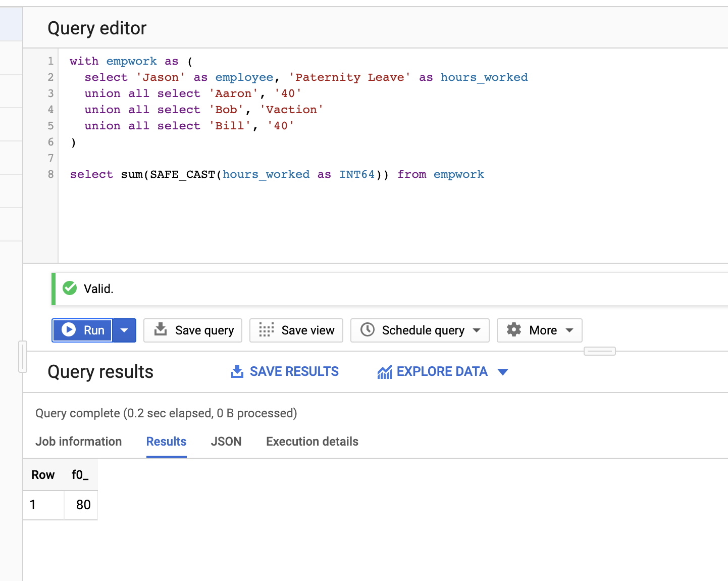The height and width of the screenshot is (581, 728).
Task: Click the f0_ column header in results
Action: point(80,474)
